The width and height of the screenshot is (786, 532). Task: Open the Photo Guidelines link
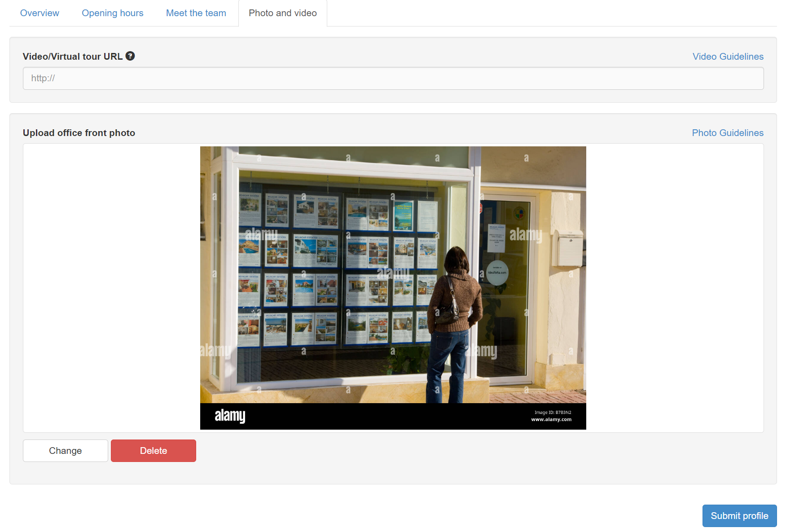tap(728, 133)
